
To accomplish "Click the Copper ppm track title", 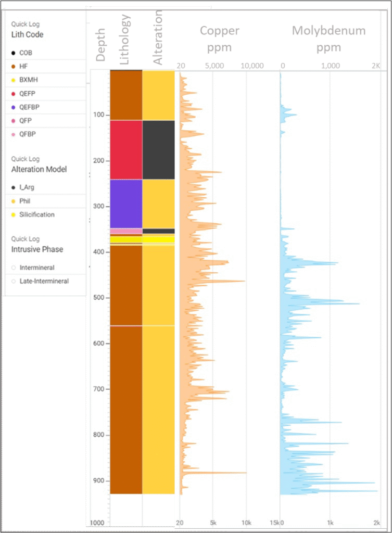I will tap(219, 39).
